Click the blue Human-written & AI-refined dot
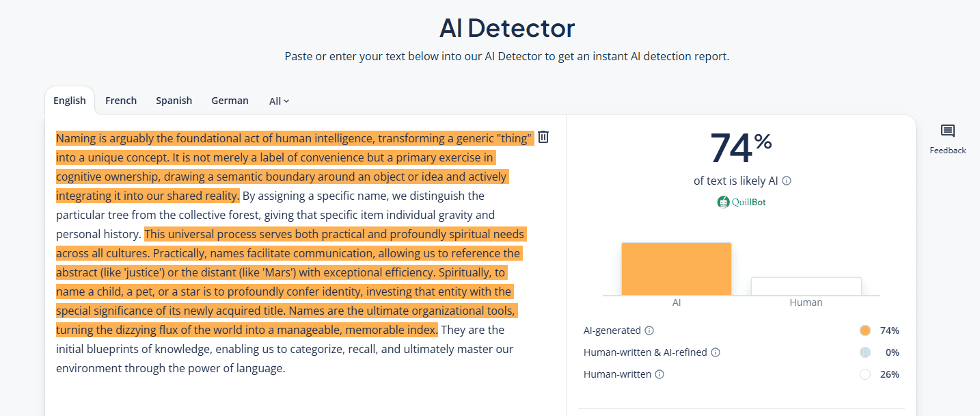The height and width of the screenshot is (416, 980). 865,352
